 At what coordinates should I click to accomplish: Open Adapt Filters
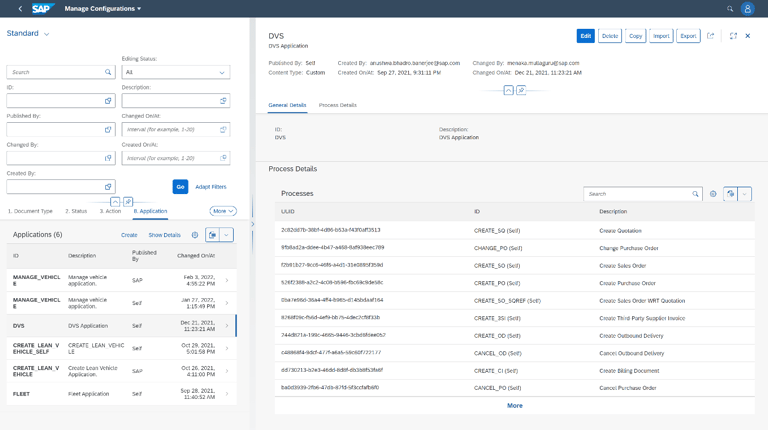[x=211, y=187]
